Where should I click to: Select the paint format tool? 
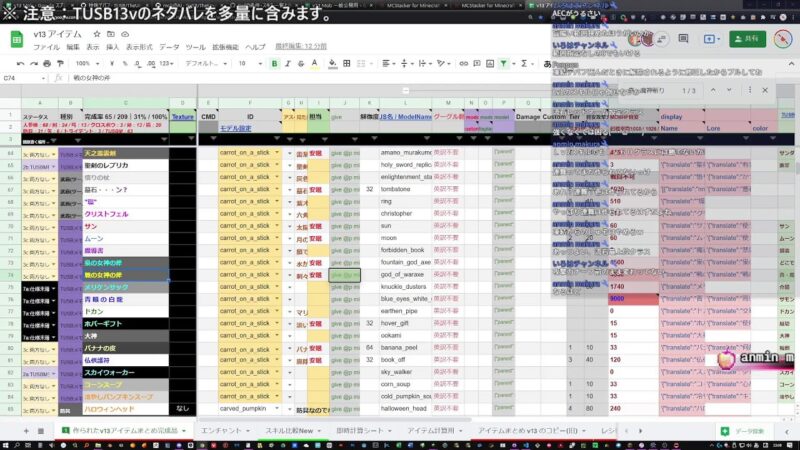pos(62,63)
